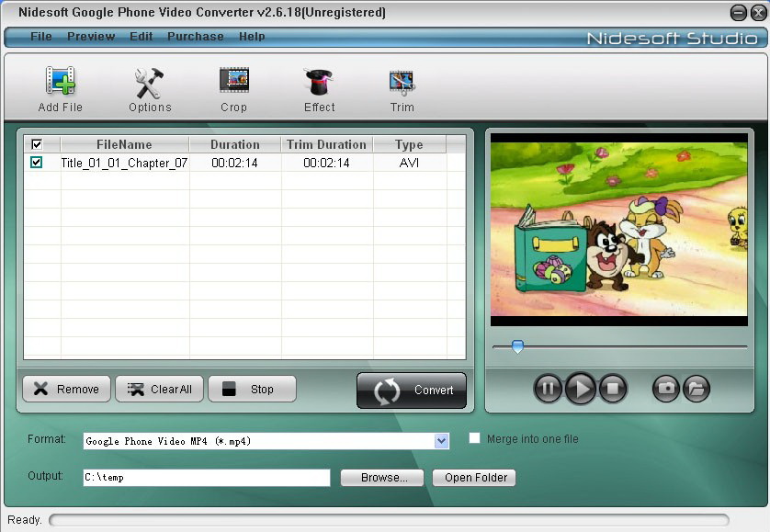Click the Add File toolbar icon
The width and height of the screenshot is (770, 532).
tap(61, 81)
